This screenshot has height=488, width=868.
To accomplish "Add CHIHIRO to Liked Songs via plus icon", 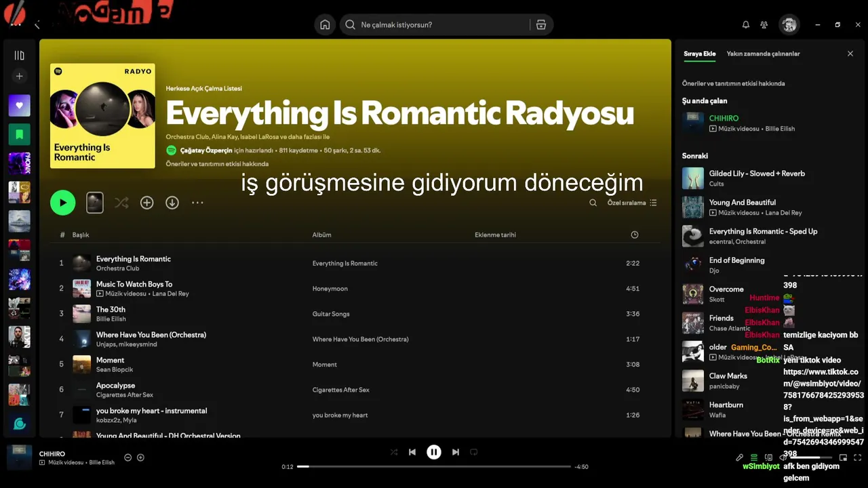I will pyautogui.click(x=140, y=457).
